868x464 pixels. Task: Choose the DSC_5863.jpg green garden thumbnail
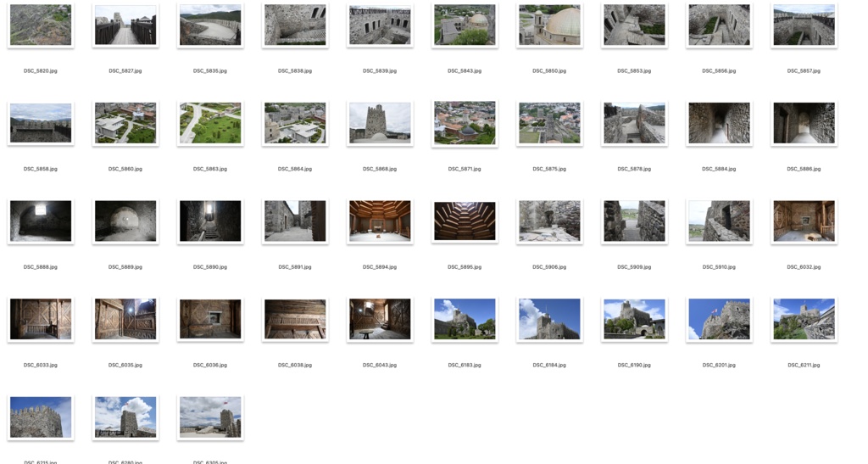(x=210, y=123)
